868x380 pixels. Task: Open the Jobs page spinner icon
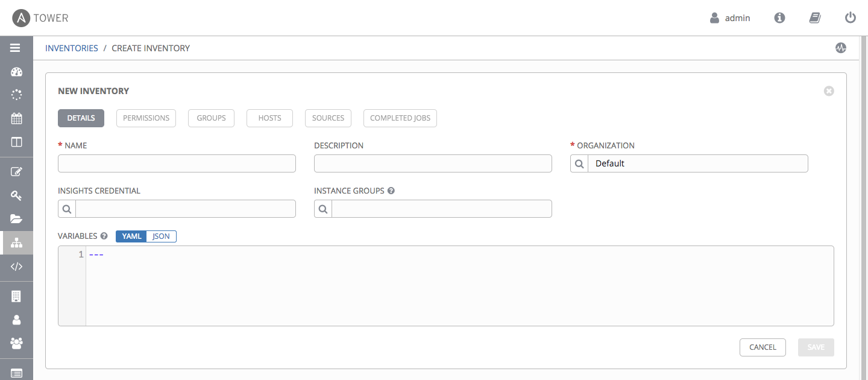(16, 95)
